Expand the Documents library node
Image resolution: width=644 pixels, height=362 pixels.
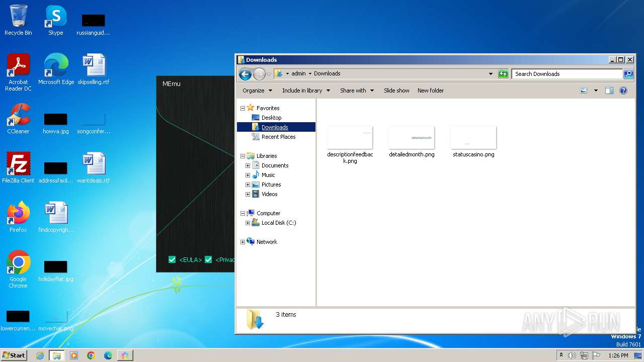(x=248, y=165)
